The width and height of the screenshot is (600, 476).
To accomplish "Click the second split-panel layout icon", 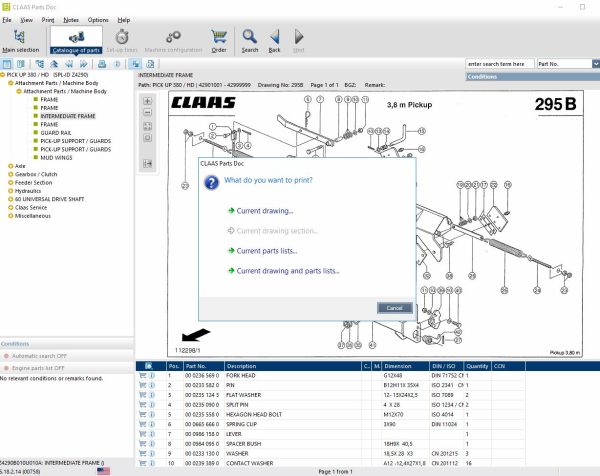I will point(21,64).
